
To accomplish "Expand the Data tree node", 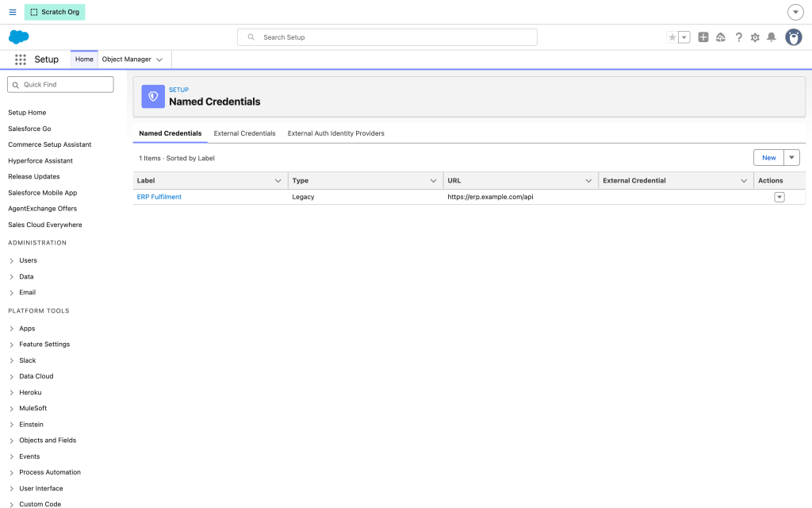I will click(x=11, y=277).
